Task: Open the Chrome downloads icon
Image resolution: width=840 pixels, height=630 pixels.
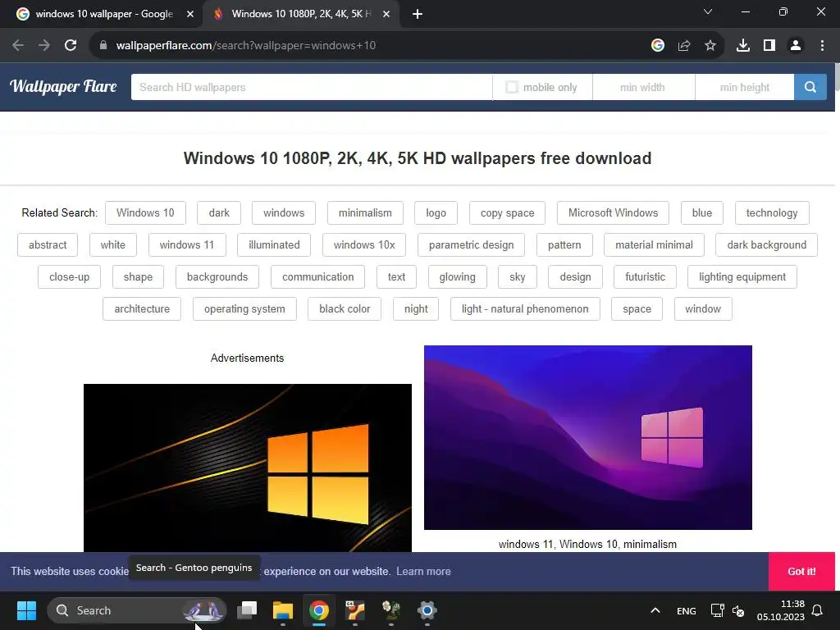Action: (743, 46)
